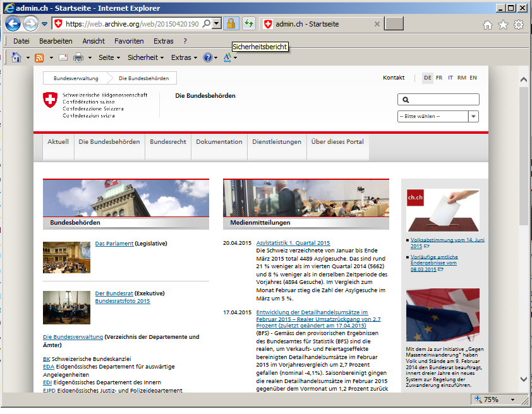
Task: Click the ch.ch ballot box image
Action: [443, 210]
